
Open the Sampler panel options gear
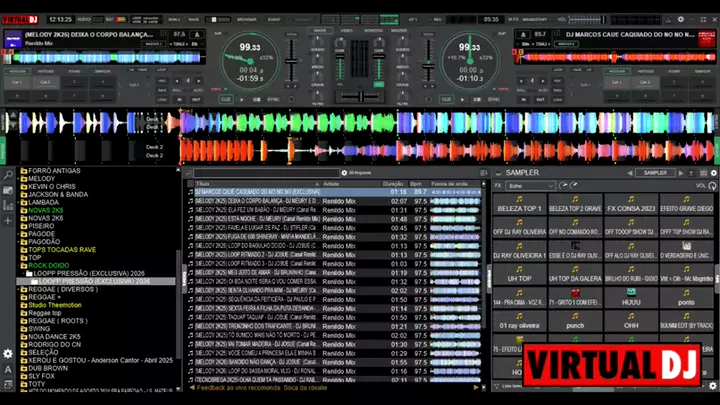pyautogui.click(x=714, y=173)
